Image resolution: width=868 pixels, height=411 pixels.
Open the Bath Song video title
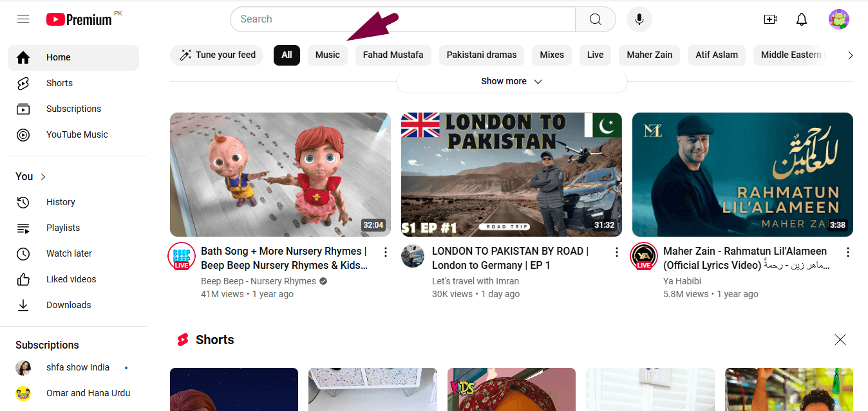285,258
